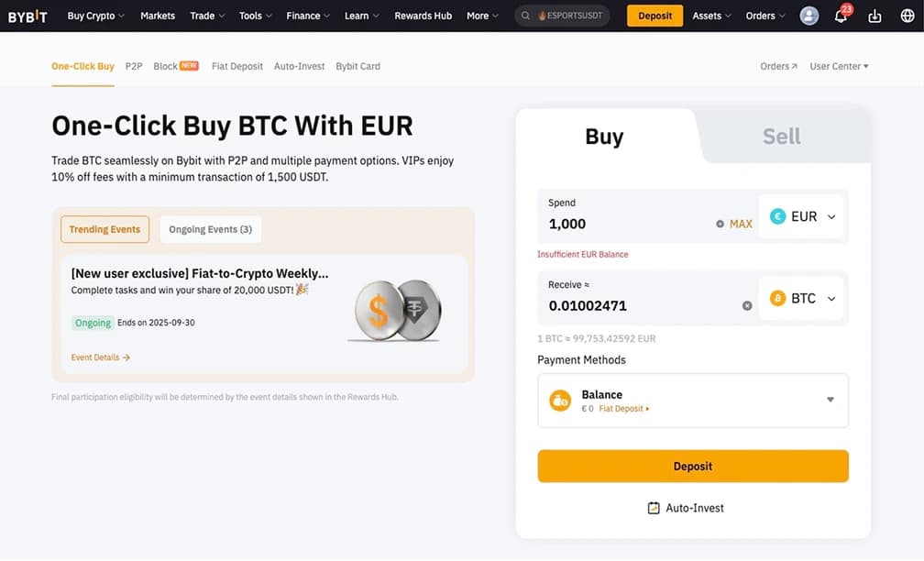This screenshot has height=561, width=924.
Task: Open notifications via the bell icon
Action: point(841,16)
